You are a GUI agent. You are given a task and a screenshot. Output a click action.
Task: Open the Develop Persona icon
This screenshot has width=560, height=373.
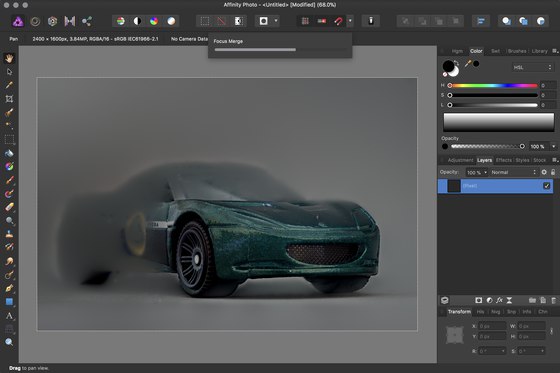tap(52, 21)
